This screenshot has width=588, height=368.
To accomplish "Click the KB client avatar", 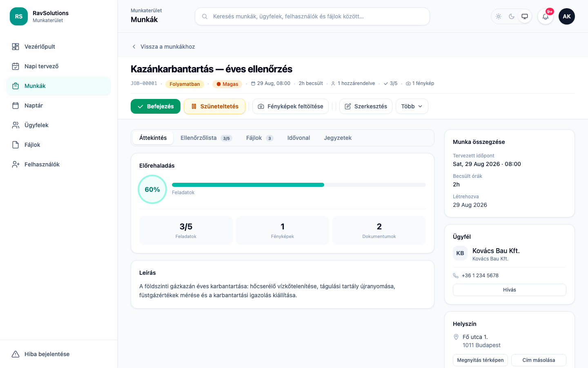I will coord(460,253).
